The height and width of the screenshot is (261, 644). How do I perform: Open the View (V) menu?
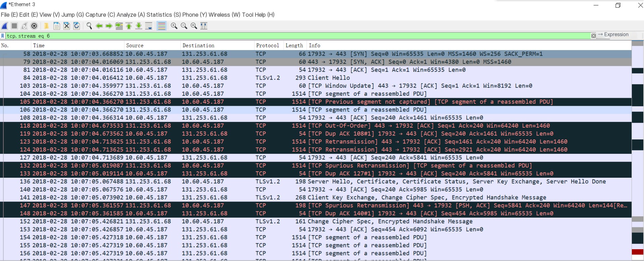50,15
